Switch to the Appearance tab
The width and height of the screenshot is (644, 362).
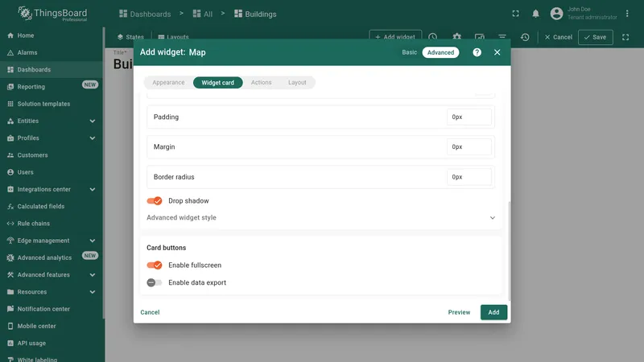(x=168, y=83)
